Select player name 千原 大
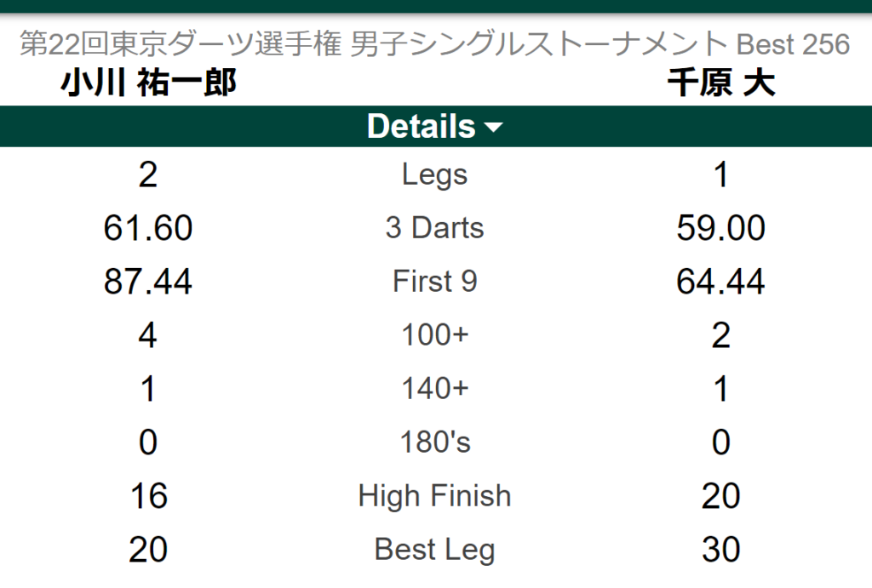This screenshot has height=588, width=872. pyautogui.click(x=720, y=83)
